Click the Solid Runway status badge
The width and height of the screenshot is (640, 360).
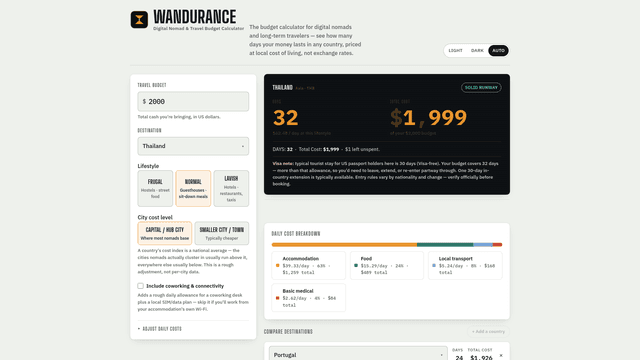point(481,88)
